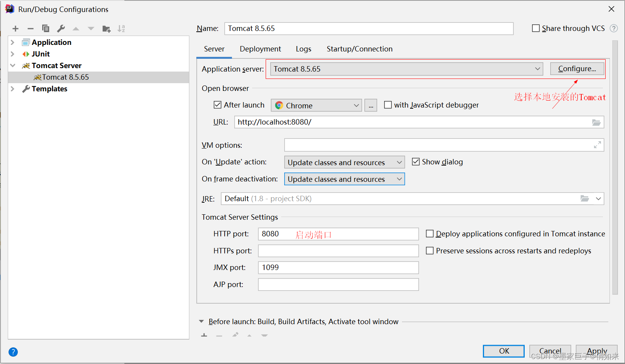Click the blue Help question mark icon

[x=13, y=352]
